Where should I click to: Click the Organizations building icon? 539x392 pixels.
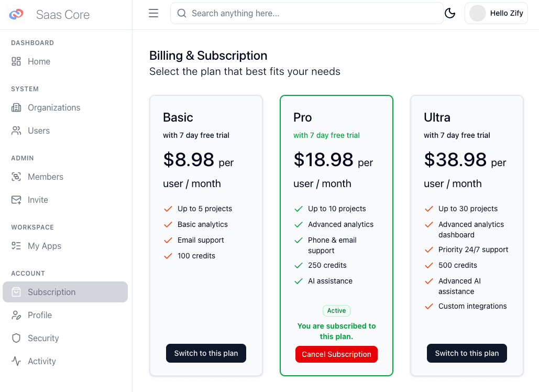(16, 107)
